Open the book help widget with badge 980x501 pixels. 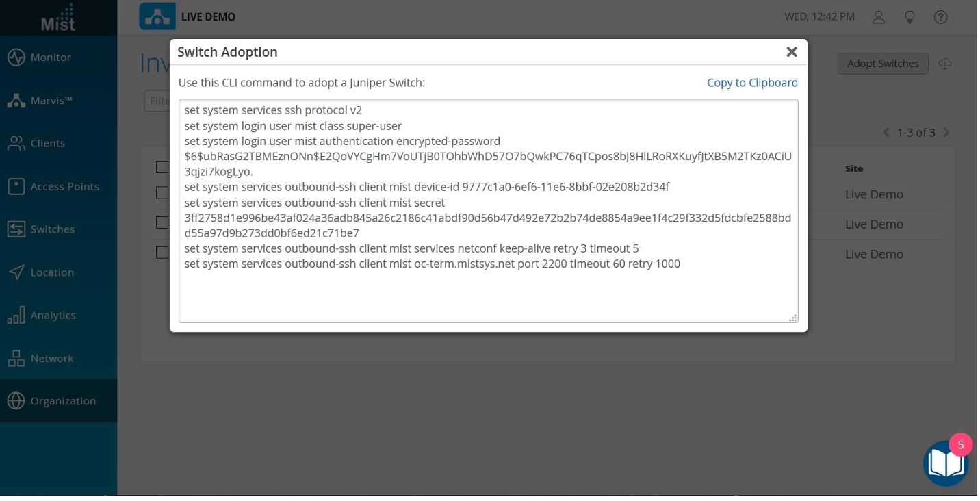pos(946,463)
